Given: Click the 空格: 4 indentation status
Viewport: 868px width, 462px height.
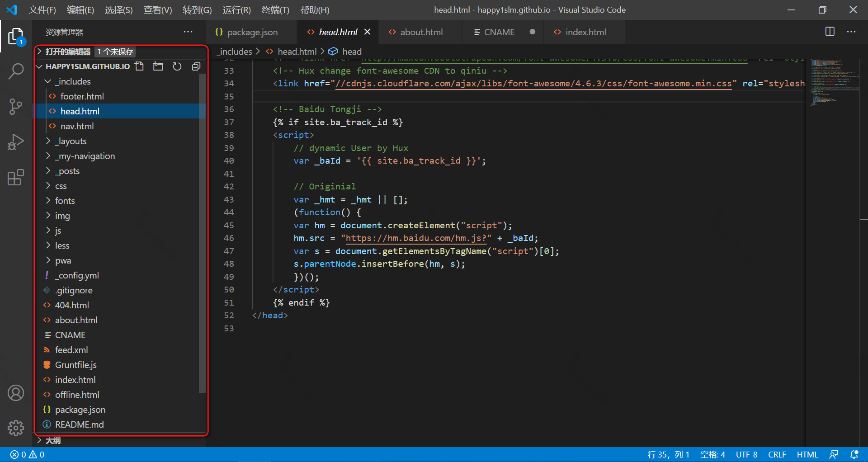Looking at the screenshot, I should 712,454.
